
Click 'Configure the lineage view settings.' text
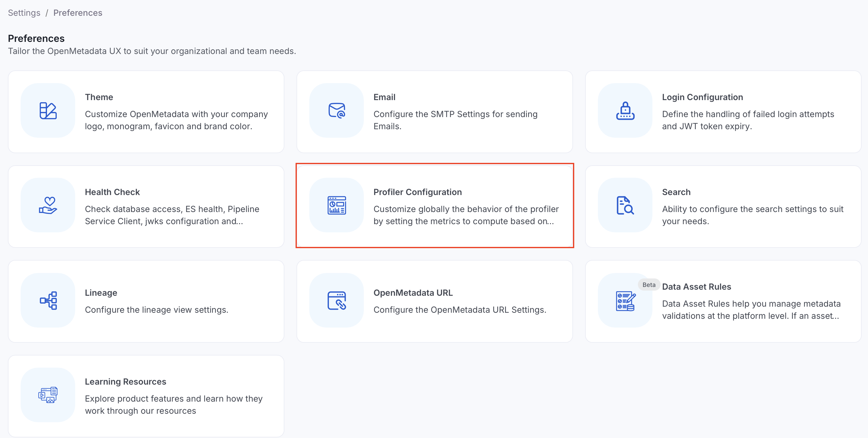[x=156, y=310]
